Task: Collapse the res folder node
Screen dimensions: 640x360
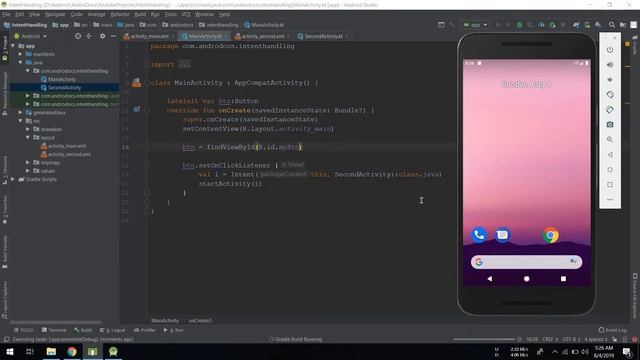Action: (x=20, y=121)
